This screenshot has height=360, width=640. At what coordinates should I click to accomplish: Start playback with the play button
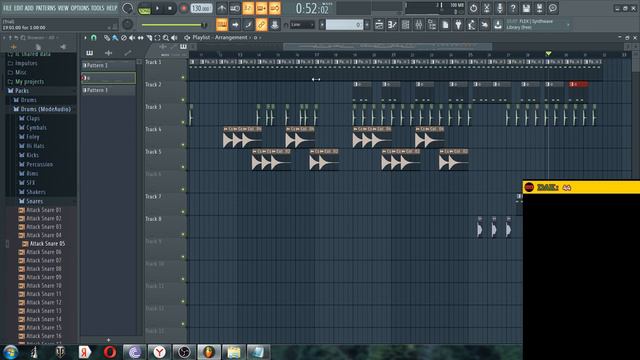click(158, 9)
